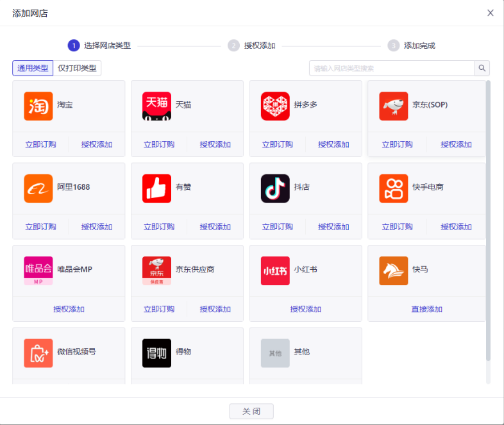This screenshot has width=504, height=425.
Task: Click 立即订购 under 京东供应商
Action: [x=159, y=309]
